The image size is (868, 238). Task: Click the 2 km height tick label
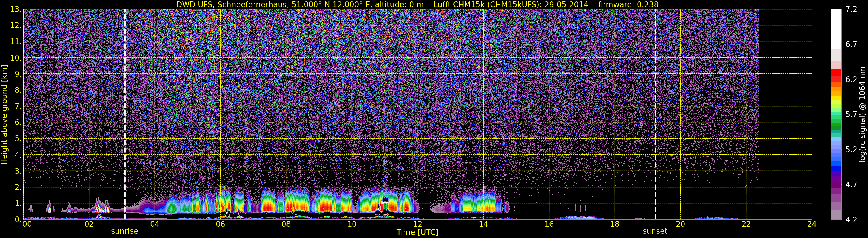pos(18,187)
